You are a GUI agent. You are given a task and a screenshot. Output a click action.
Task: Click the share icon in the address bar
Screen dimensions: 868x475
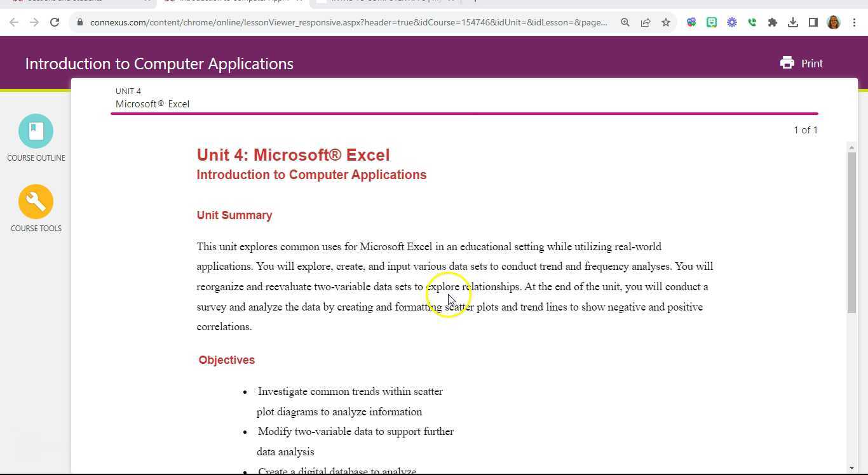pos(646,22)
